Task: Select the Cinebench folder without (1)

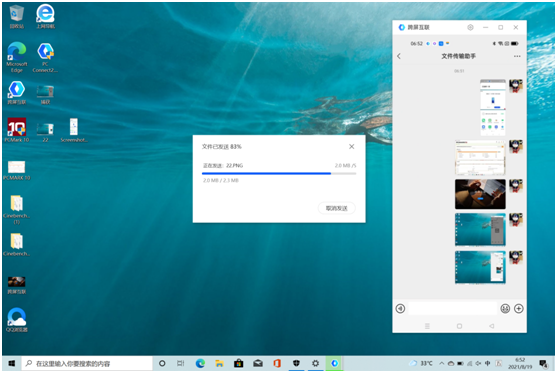Action: click(x=16, y=244)
